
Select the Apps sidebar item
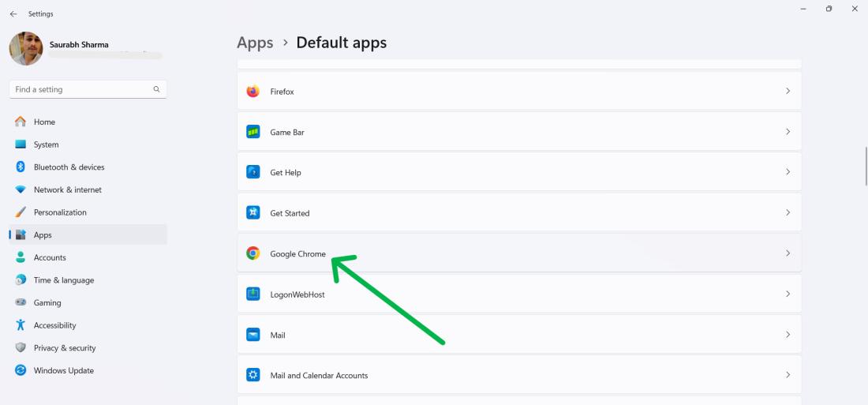88,235
